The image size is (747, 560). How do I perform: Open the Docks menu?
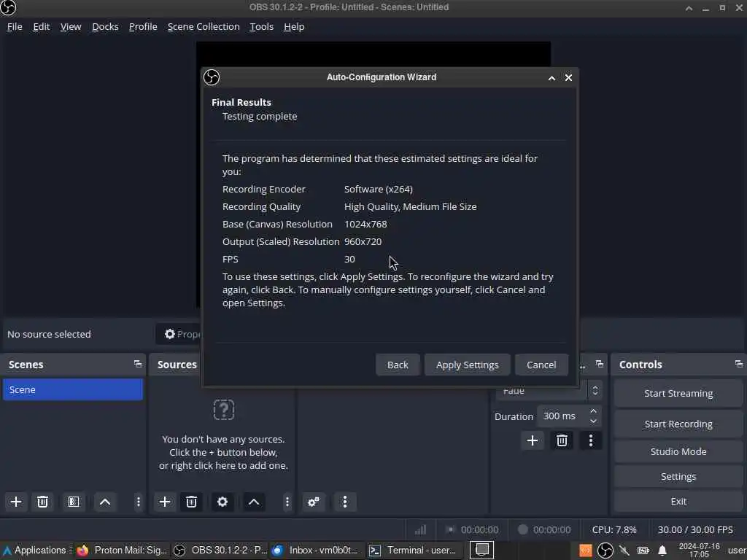pyautogui.click(x=105, y=27)
